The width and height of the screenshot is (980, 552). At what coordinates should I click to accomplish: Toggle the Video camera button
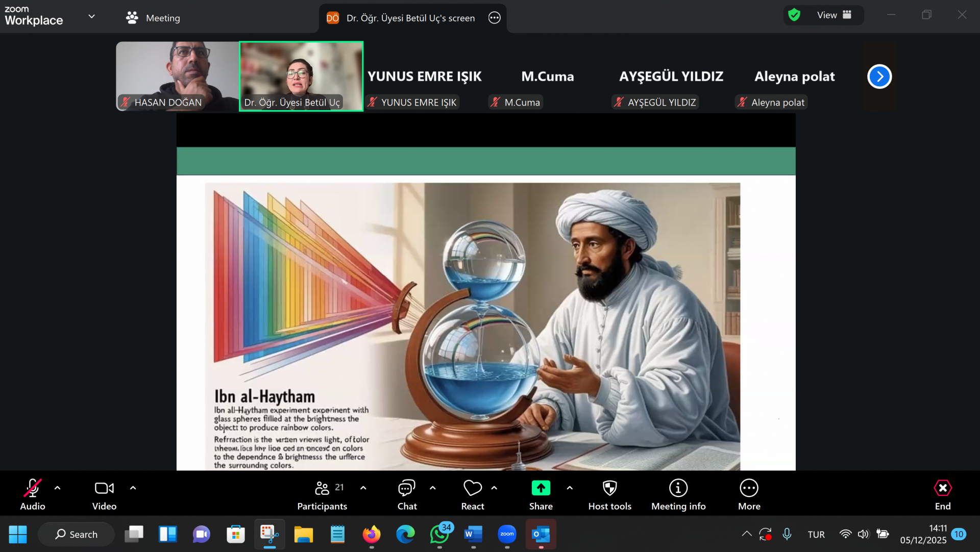[104, 488]
